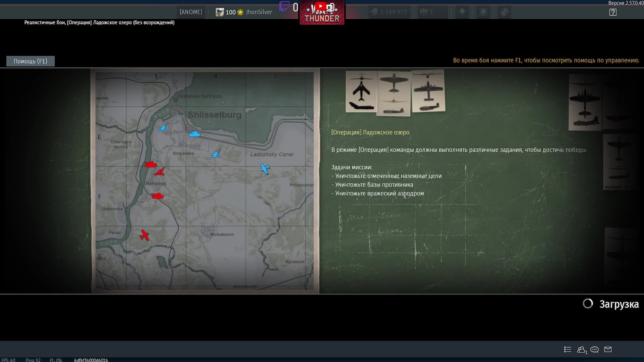Click map column number 4 at top
The width and height of the screenshot is (644, 362).
pos(216,76)
